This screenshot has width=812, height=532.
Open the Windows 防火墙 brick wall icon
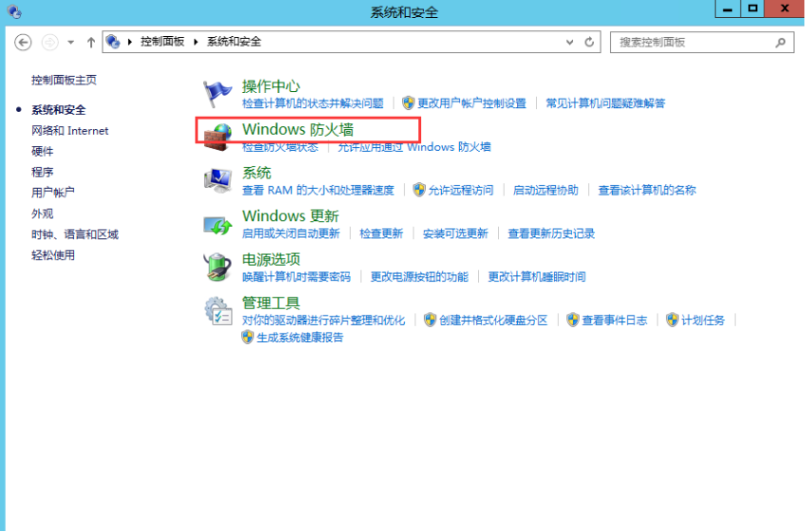217,138
